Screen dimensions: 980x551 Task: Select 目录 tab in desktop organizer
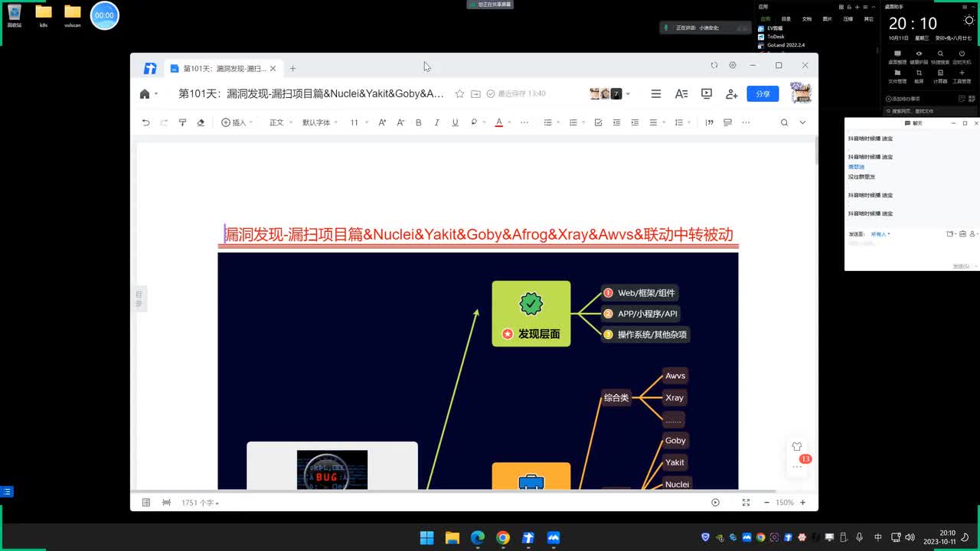[786, 18]
